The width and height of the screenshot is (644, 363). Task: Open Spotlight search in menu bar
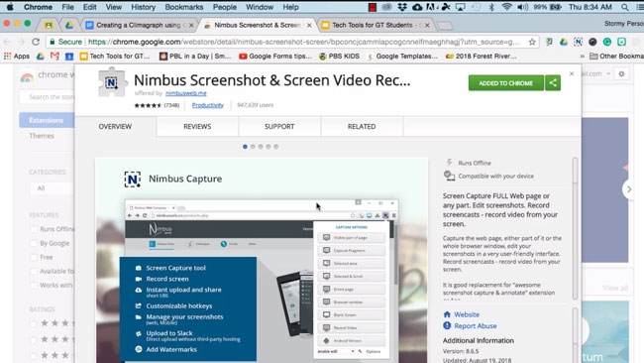[625, 7]
